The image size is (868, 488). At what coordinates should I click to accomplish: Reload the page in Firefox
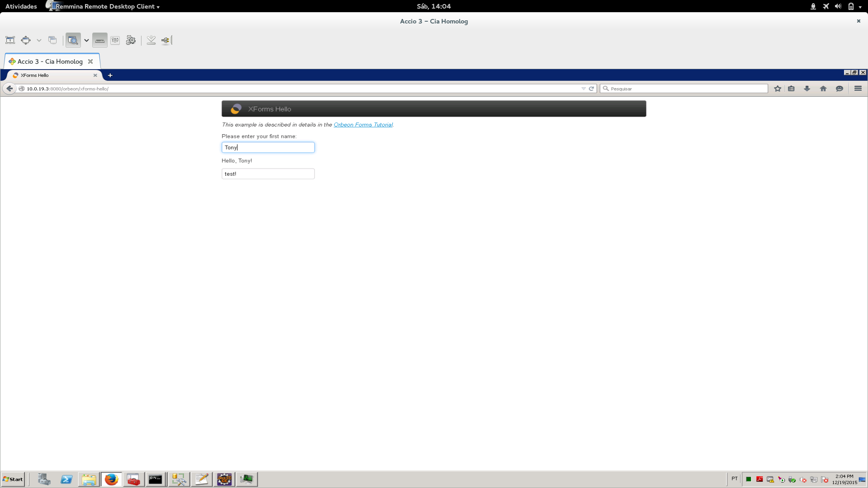tap(591, 89)
